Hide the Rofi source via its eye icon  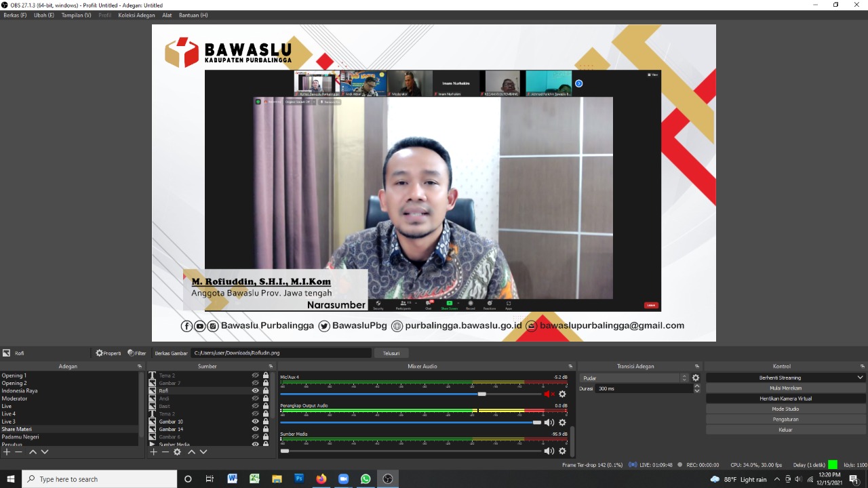click(256, 391)
